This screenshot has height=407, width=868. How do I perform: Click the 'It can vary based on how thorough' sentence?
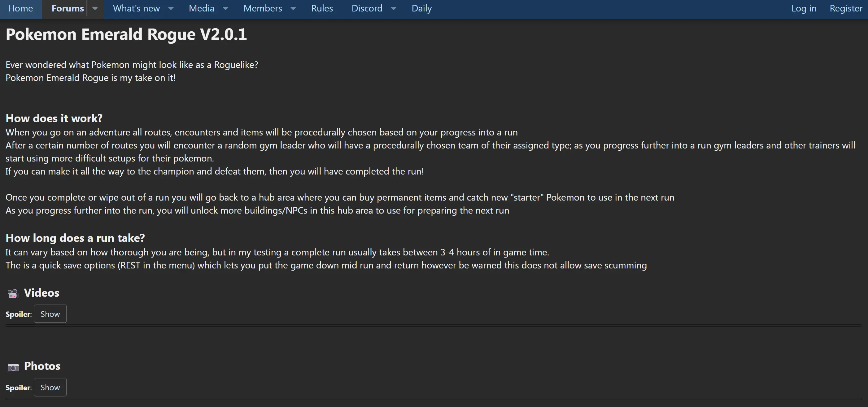[x=277, y=252]
